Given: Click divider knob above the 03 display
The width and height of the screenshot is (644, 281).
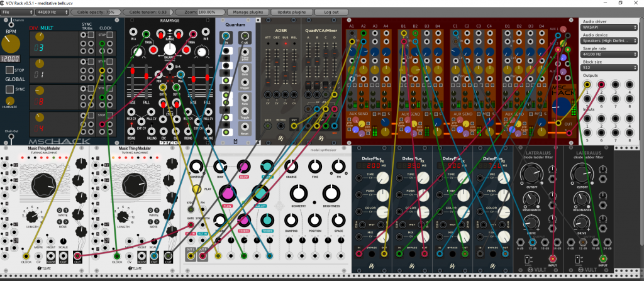Looking at the screenshot, I should (x=40, y=37).
